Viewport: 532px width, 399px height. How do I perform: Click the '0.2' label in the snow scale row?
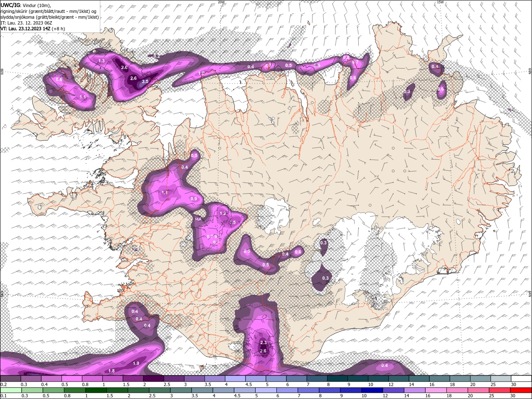[x=3, y=384]
